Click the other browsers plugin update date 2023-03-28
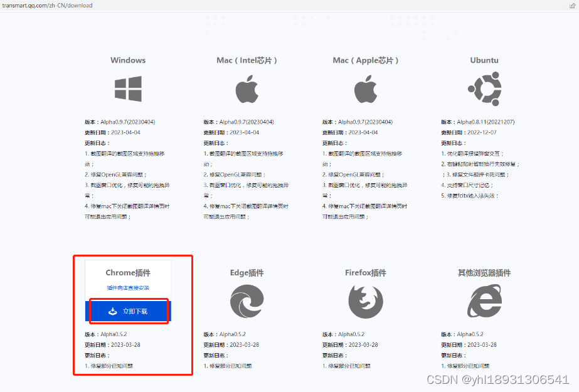Screen dimensions: 579x392 pos(482,345)
